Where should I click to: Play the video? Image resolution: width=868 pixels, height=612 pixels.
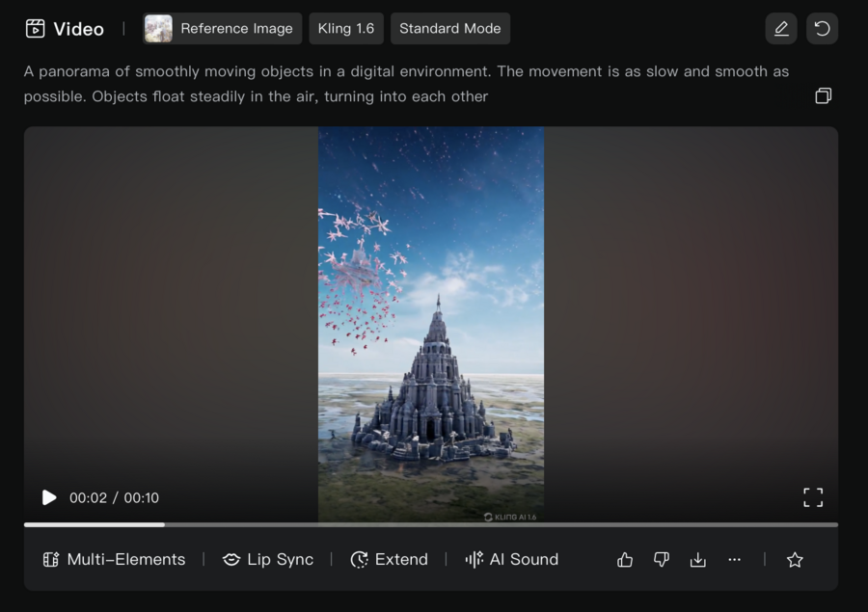(49, 497)
